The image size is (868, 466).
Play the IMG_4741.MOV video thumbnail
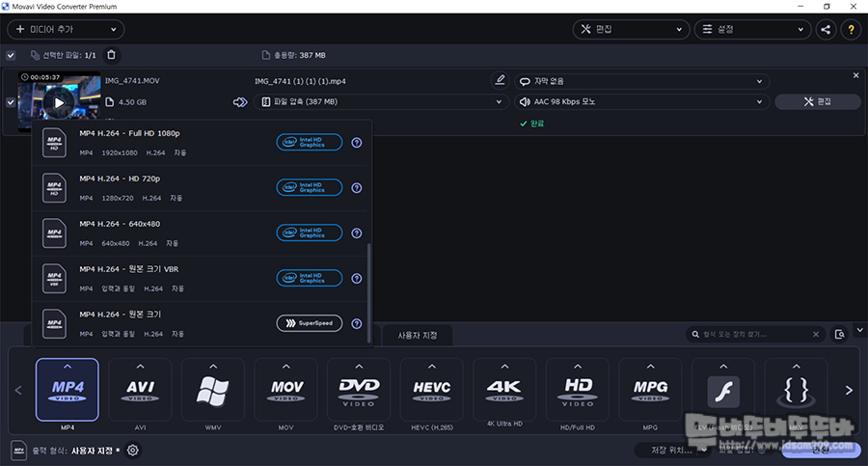[x=59, y=103]
